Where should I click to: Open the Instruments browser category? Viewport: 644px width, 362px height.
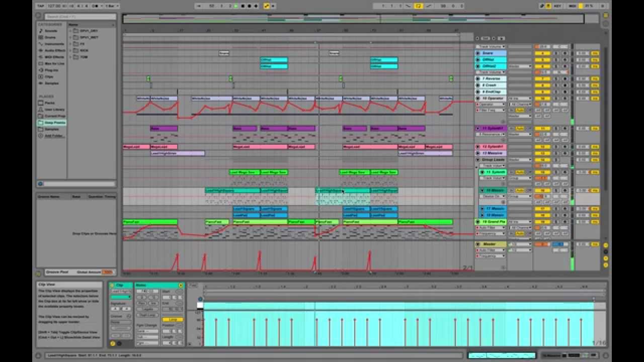pyautogui.click(x=54, y=44)
